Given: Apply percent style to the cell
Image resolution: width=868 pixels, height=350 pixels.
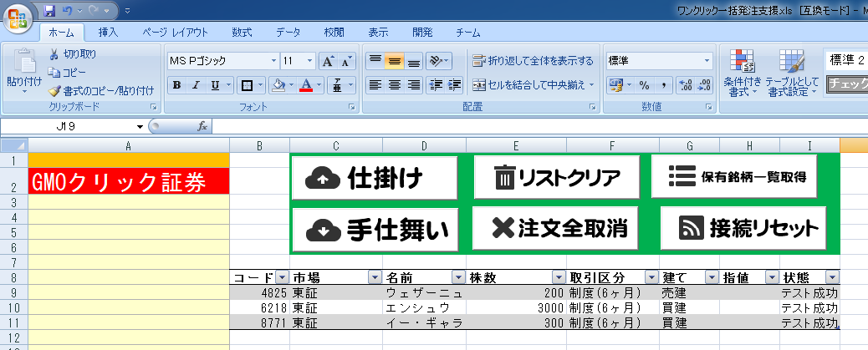Looking at the screenshot, I should click(x=645, y=85).
